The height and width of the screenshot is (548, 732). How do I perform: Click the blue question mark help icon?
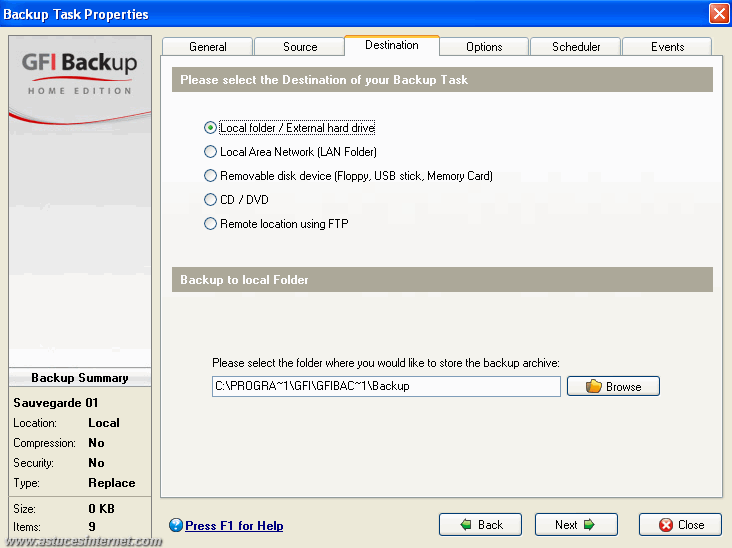(x=176, y=525)
